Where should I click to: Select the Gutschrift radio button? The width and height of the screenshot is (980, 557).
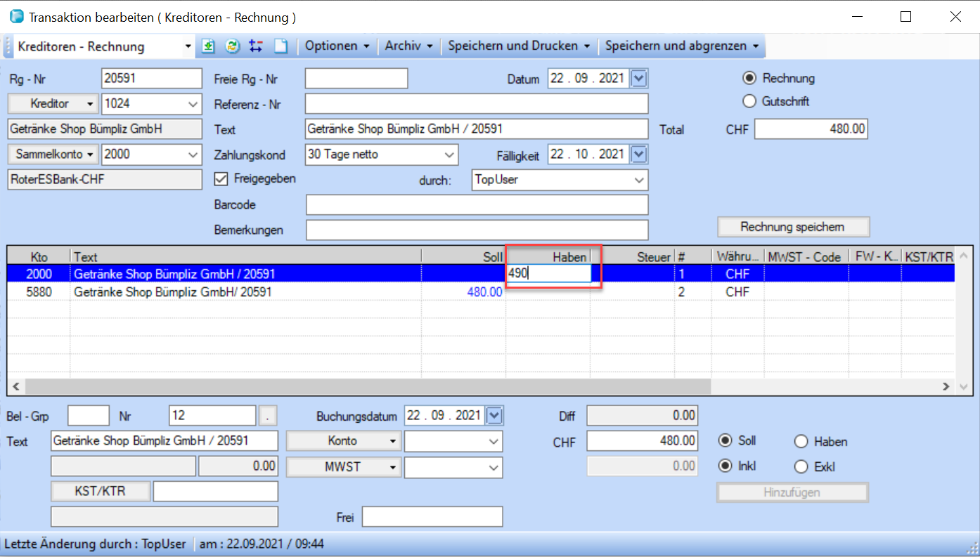749,101
